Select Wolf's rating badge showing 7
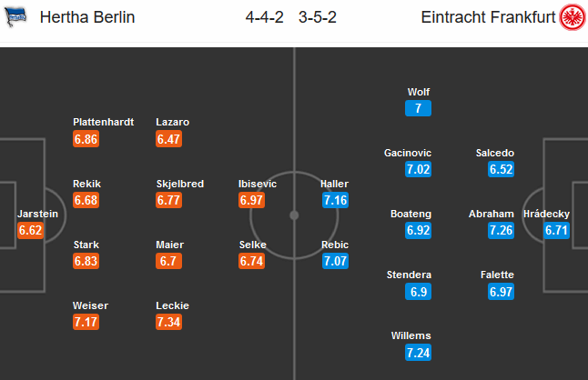Viewport: 588px width, 380px height. (419, 109)
